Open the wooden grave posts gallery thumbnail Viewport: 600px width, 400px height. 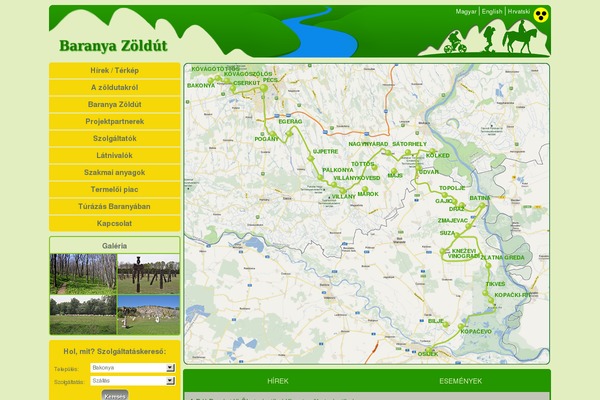[148, 274]
